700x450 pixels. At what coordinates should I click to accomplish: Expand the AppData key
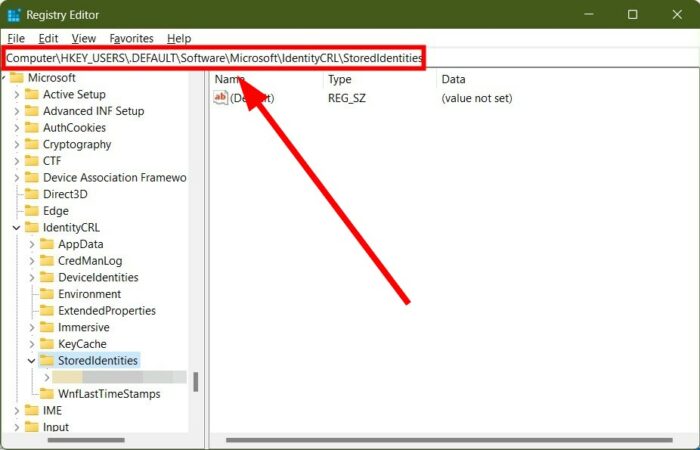(x=32, y=245)
